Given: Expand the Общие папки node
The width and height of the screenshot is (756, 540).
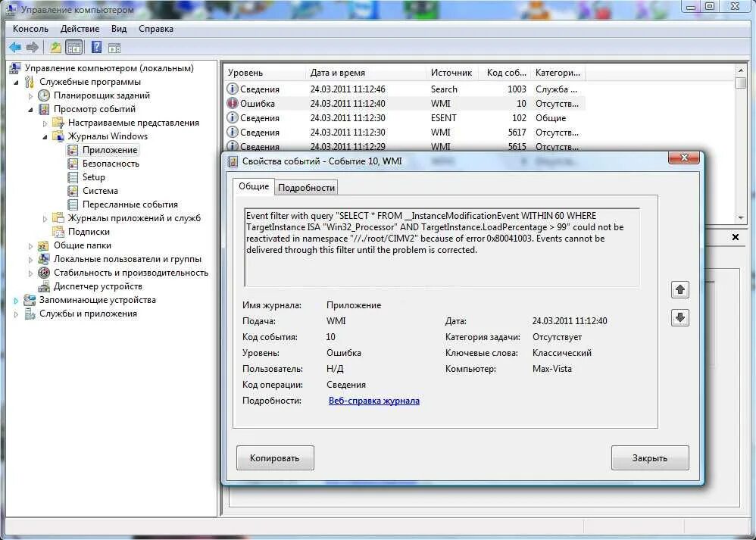Looking at the screenshot, I should 31,246.
